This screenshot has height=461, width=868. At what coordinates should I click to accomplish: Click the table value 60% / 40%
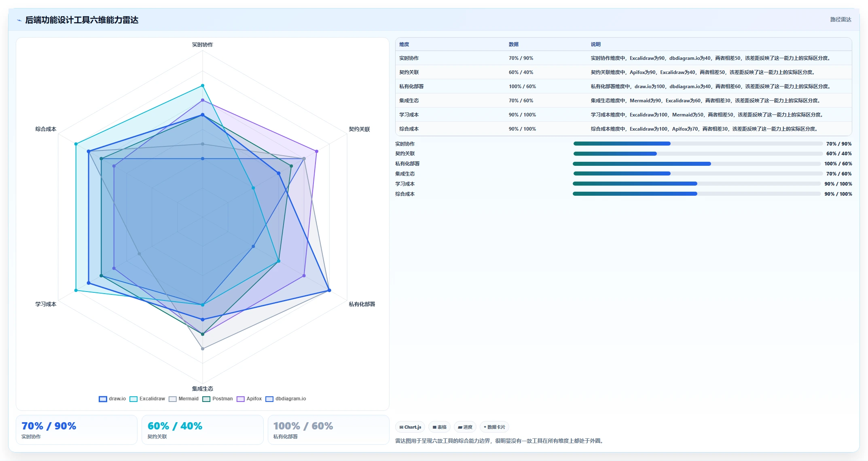pyautogui.click(x=521, y=72)
